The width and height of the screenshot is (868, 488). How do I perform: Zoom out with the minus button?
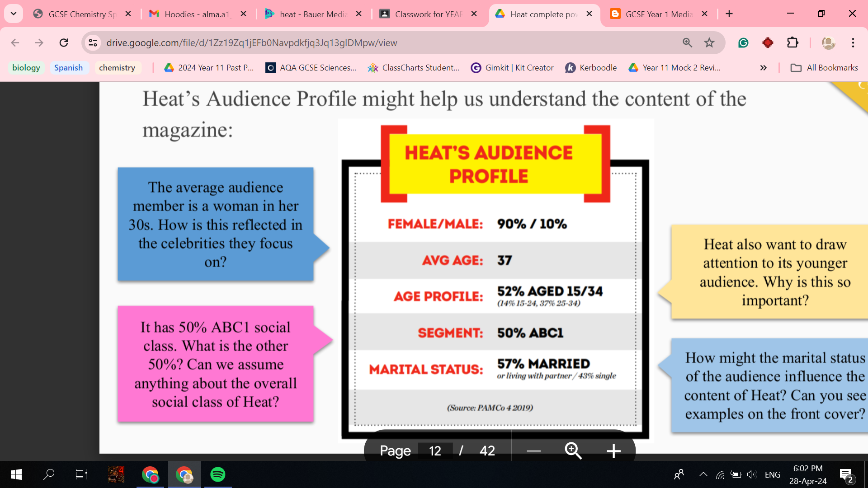point(533,450)
